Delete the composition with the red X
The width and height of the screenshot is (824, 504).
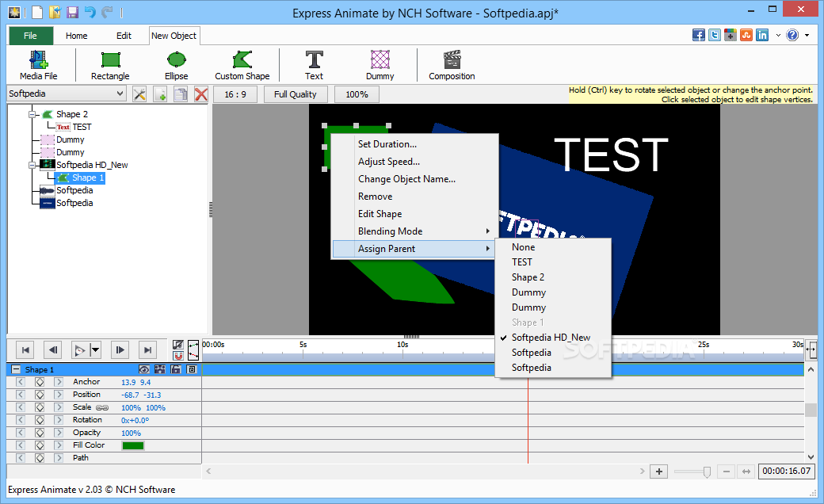coord(201,94)
